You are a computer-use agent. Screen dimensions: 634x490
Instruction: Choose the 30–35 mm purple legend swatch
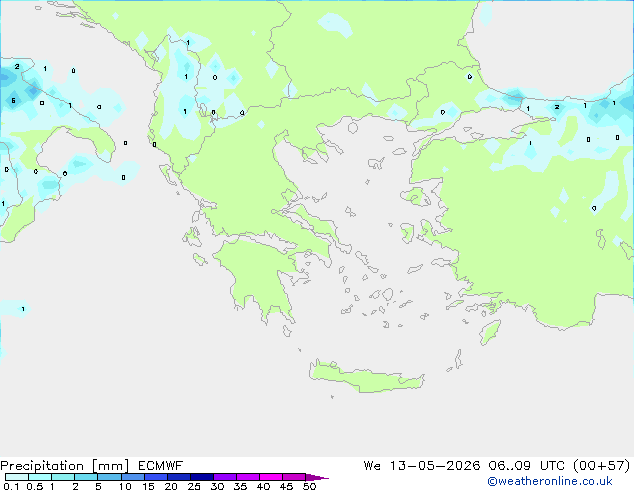225,477
